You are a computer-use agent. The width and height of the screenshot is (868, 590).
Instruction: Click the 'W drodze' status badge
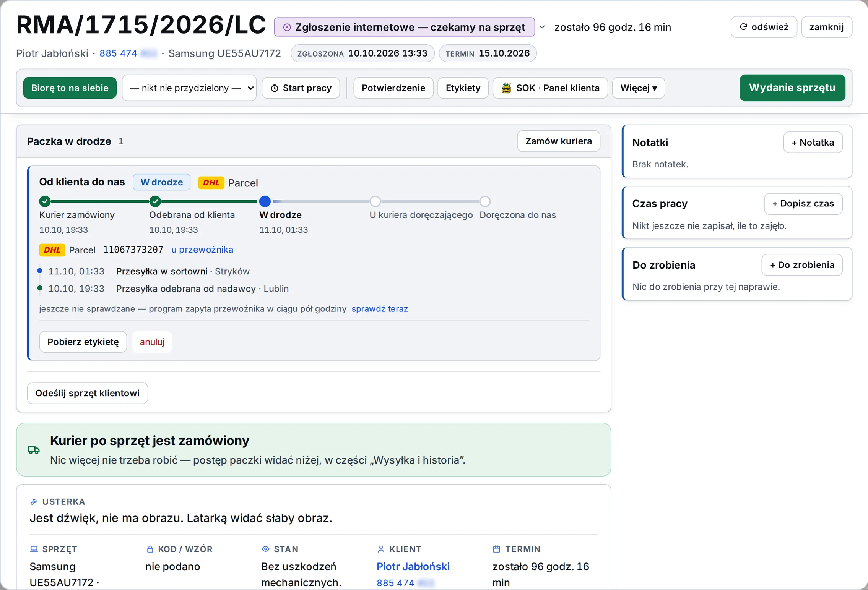coord(162,182)
